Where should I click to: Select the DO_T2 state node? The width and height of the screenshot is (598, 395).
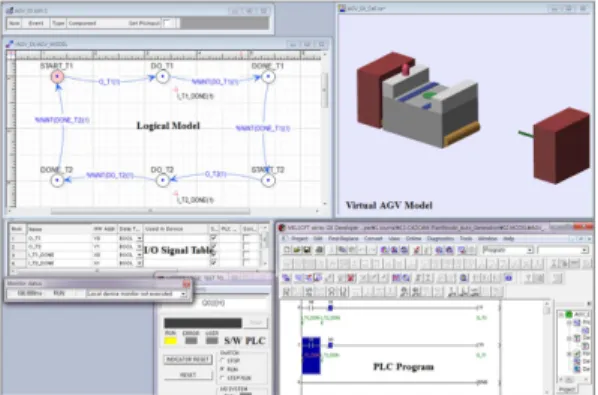click(163, 180)
